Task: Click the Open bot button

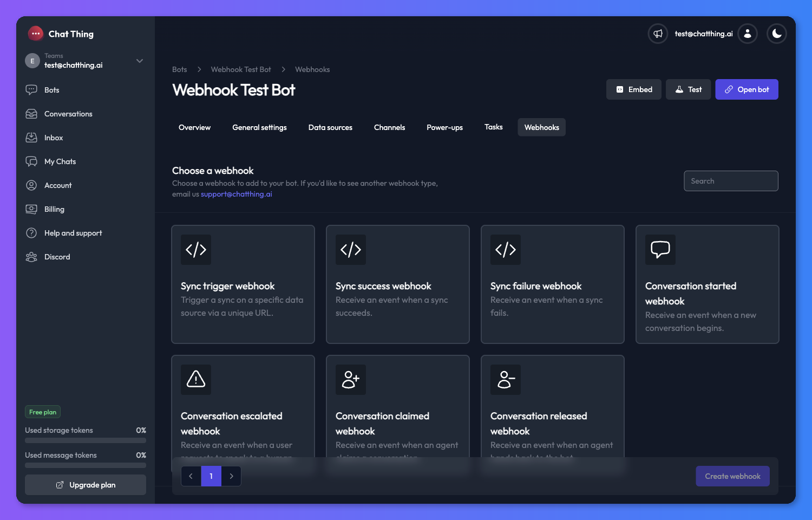Action: click(x=747, y=89)
